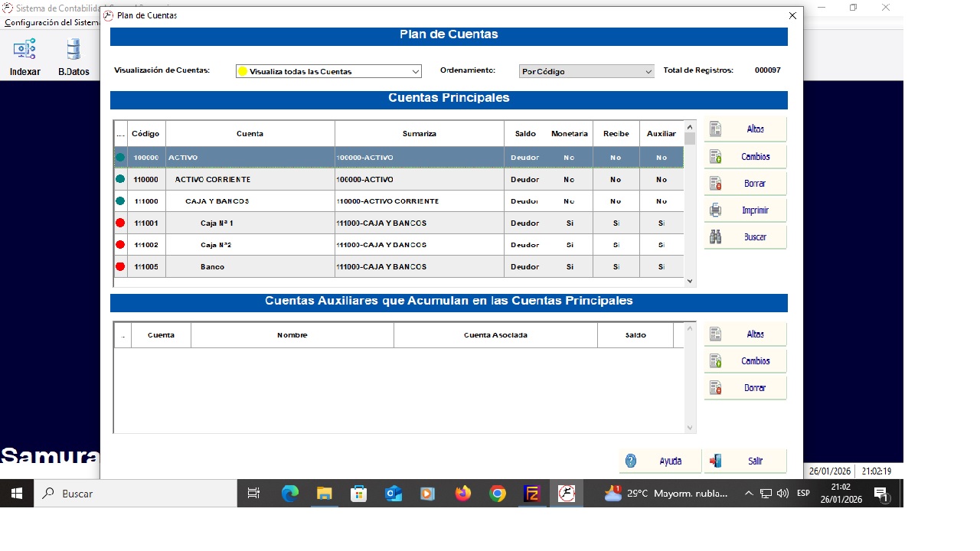Image resolution: width=980 pixels, height=551 pixels.
Task: Click down arrow of Cuentas Principales scrollbar
Action: pos(690,281)
